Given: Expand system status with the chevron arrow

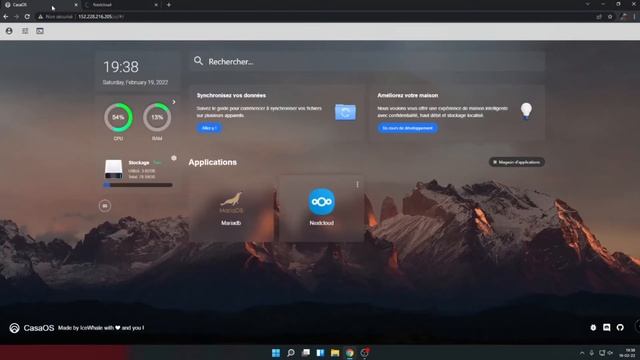Looking at the screenshot, I should (174, 102).
